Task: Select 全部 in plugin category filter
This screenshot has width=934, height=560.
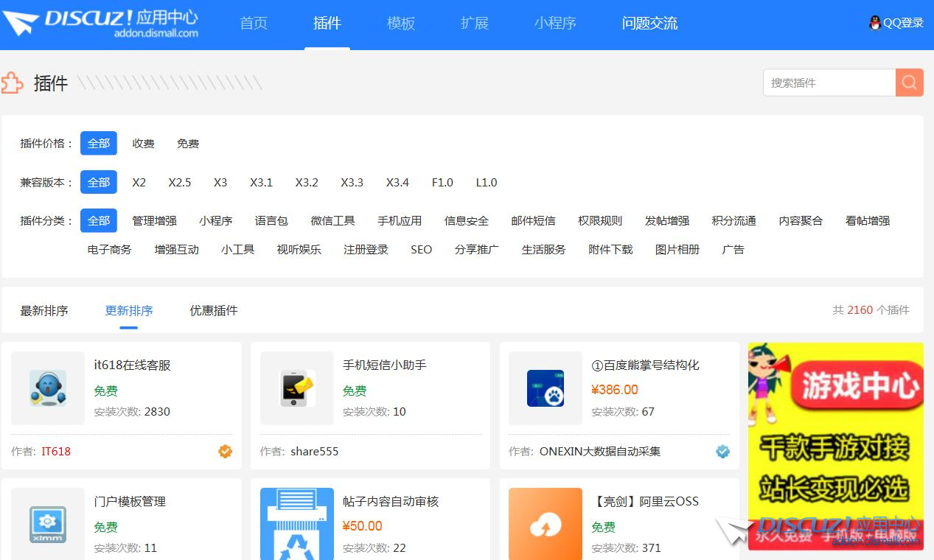Action: pyautogui.click(x=99, y=220)
